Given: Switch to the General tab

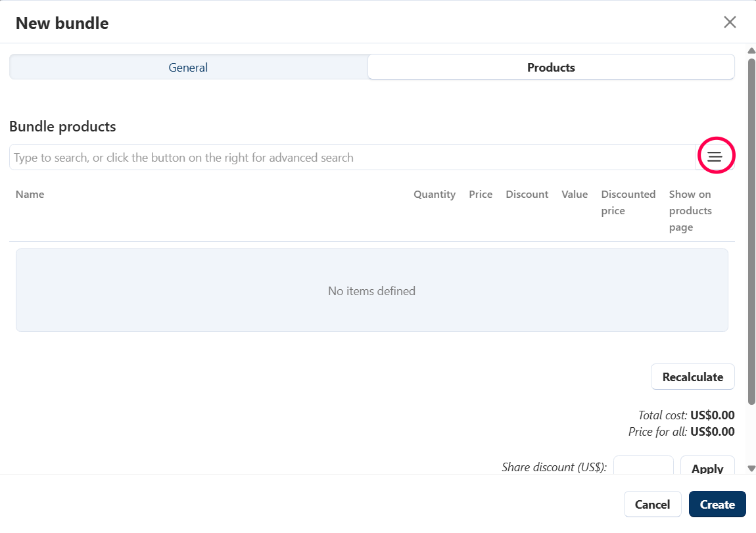Looking at the screenshot, I should click(188, 67).
